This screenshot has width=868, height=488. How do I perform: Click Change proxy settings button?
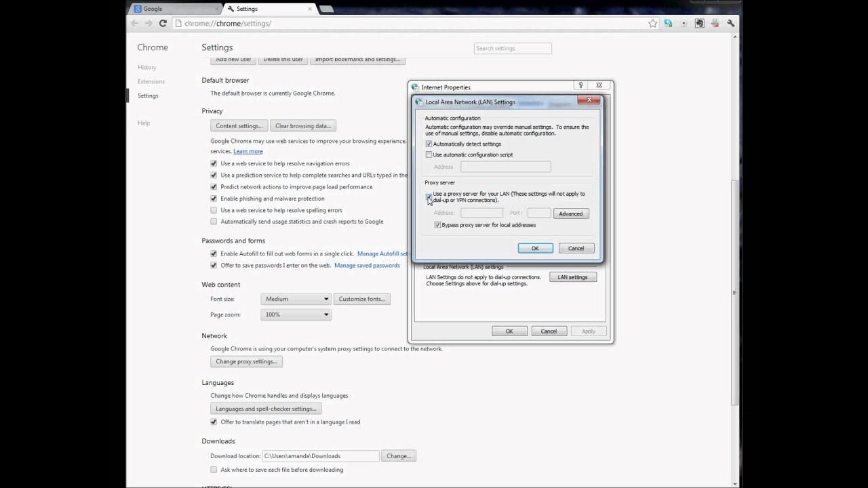[246, 362]
